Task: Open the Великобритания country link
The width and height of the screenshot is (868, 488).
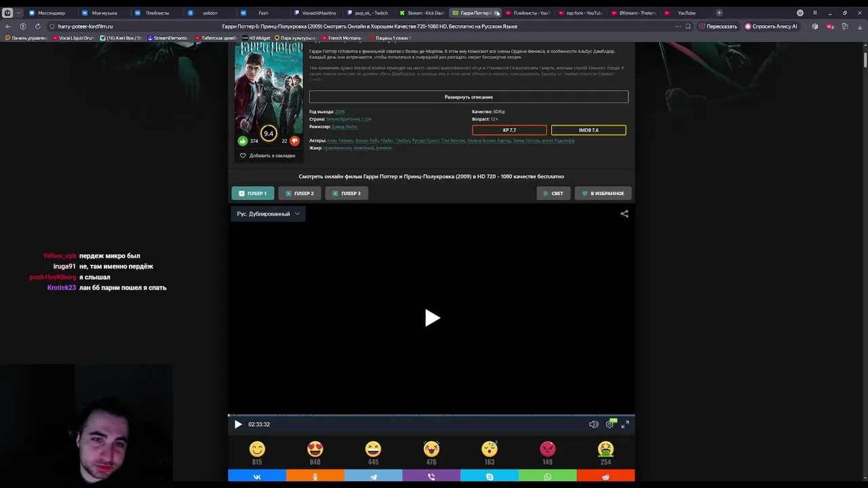Action: 342,119
